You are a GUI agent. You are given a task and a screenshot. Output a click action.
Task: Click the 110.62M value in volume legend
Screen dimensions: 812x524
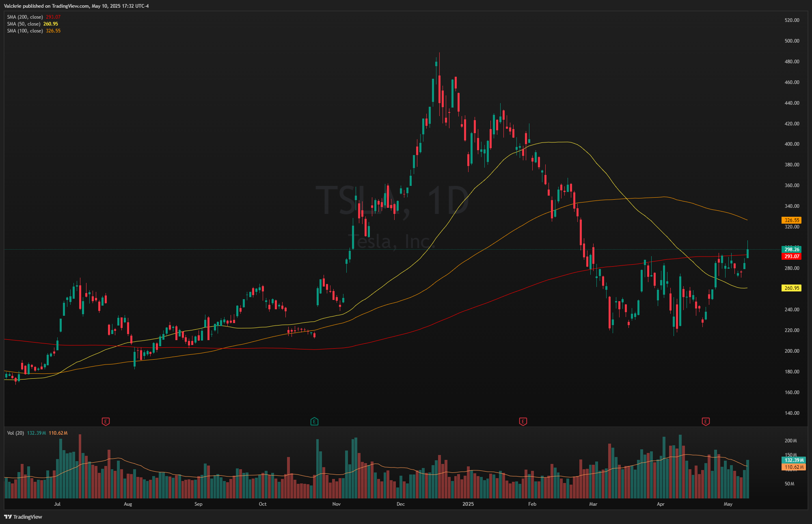tap(58, 433)
